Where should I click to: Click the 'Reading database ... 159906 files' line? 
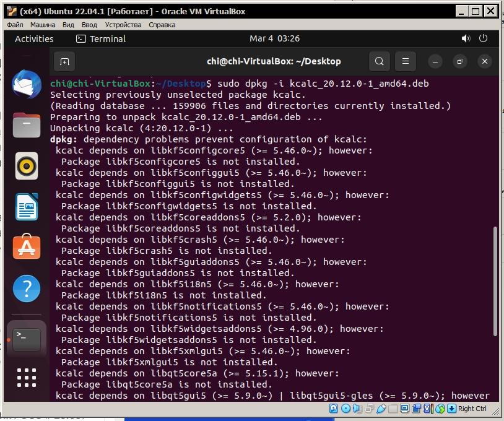250,106
